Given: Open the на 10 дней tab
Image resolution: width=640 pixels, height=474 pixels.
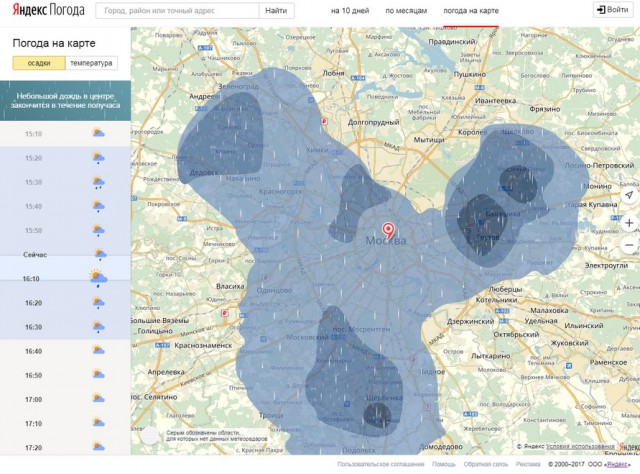Looking at the screenshot, I should (350, 11).
